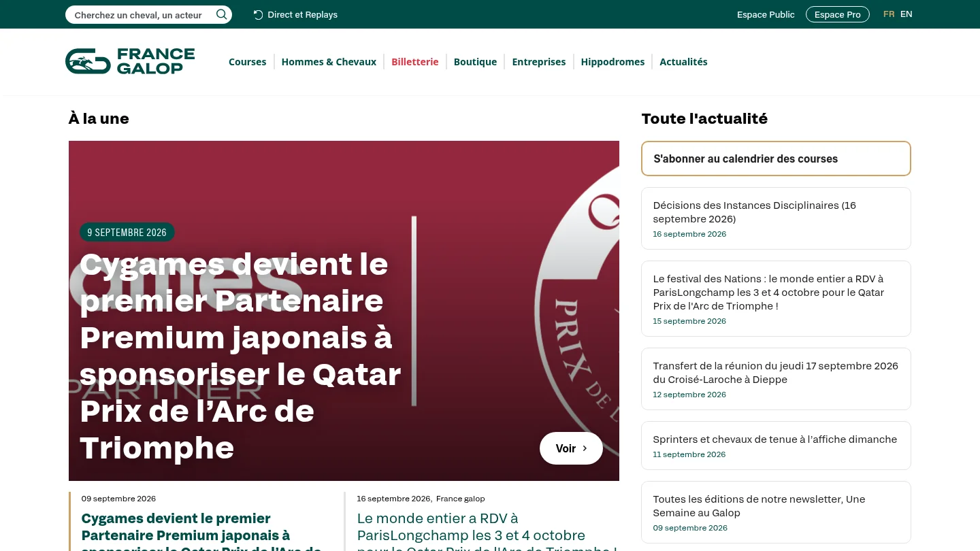Open the Boutique menu item

(x=475, y=62)
